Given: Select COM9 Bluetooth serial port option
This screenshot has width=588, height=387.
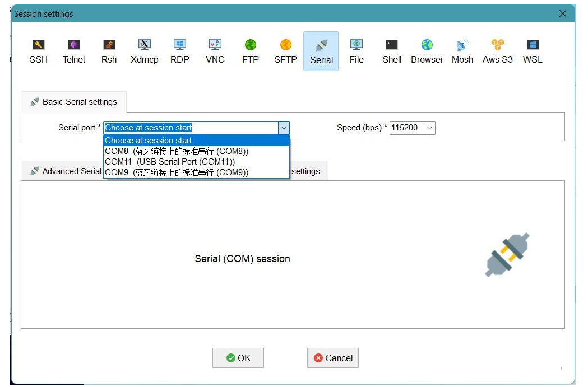Looking at the screenshot, I should [x=197, y=172].
